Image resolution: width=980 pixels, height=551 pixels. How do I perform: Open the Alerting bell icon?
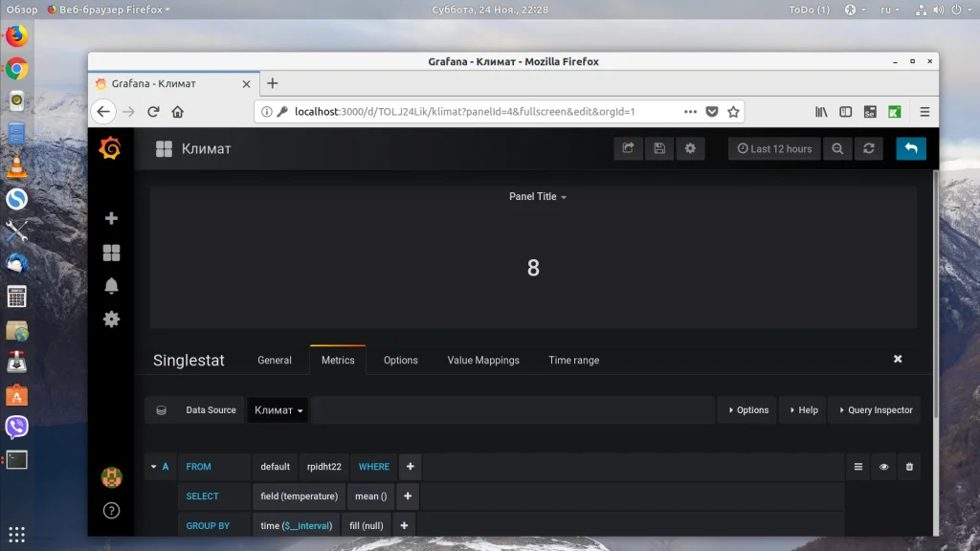tap(111, 286)
